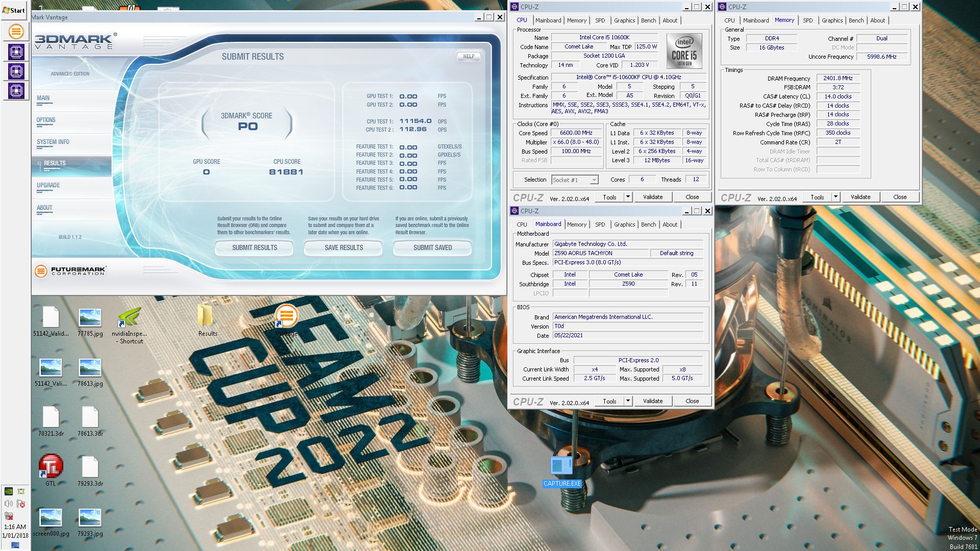Click the SAVE RESULTS button
980x551 pixels.
(344, 248)
